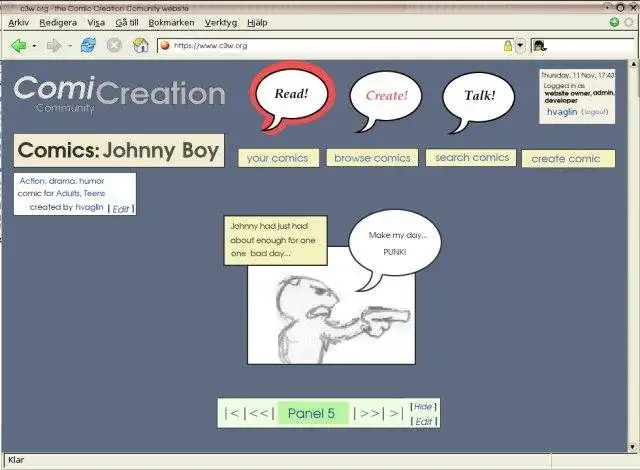Reload the page with refresh icon
The image size is (640, 470).
click(88, 45)
